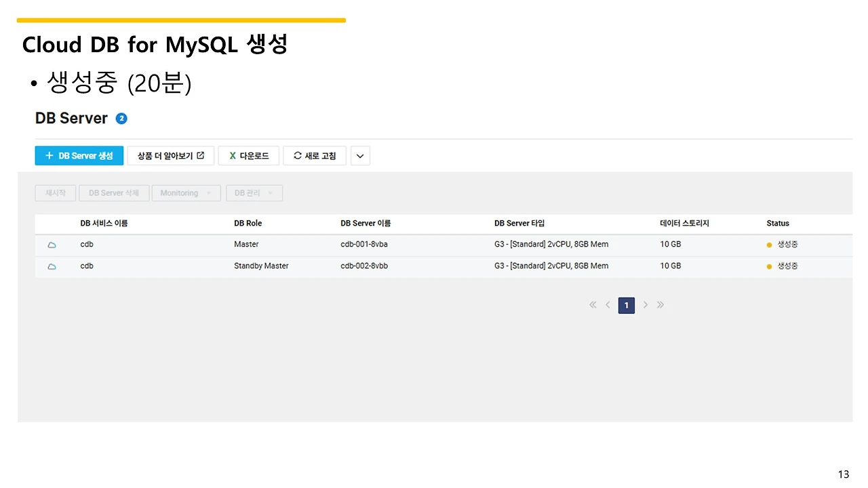Viewport: 868px width, 488px height.
Task: Click the server type cell in the Standby Master row
Action: point(551,266)
